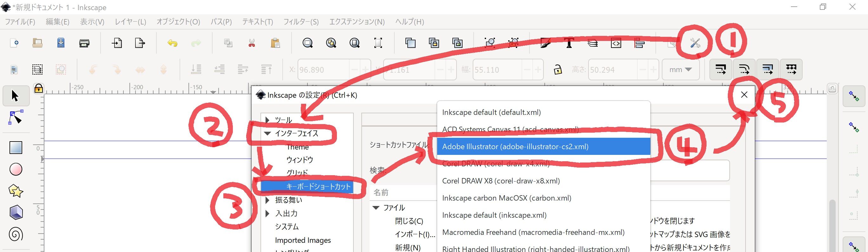This screenshot has height=252, width=868.
Task: Toggle moving gradients with objects
Action: click(x=767, y=70)
